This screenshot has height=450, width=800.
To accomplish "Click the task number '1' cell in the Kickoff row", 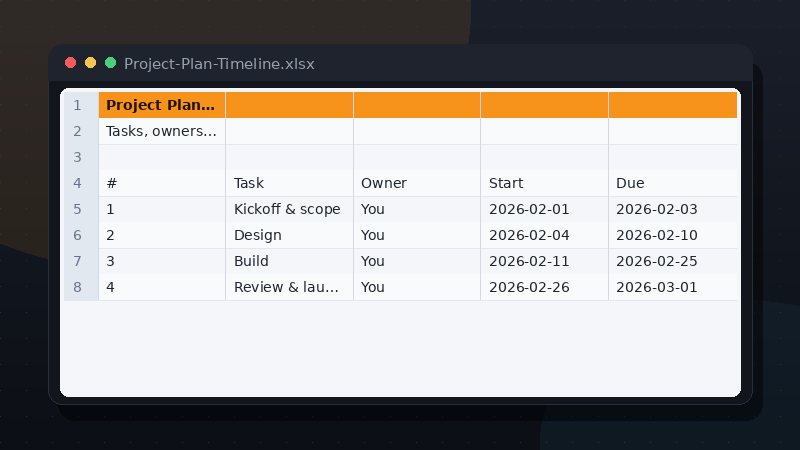I will click(x=162, y=209).
